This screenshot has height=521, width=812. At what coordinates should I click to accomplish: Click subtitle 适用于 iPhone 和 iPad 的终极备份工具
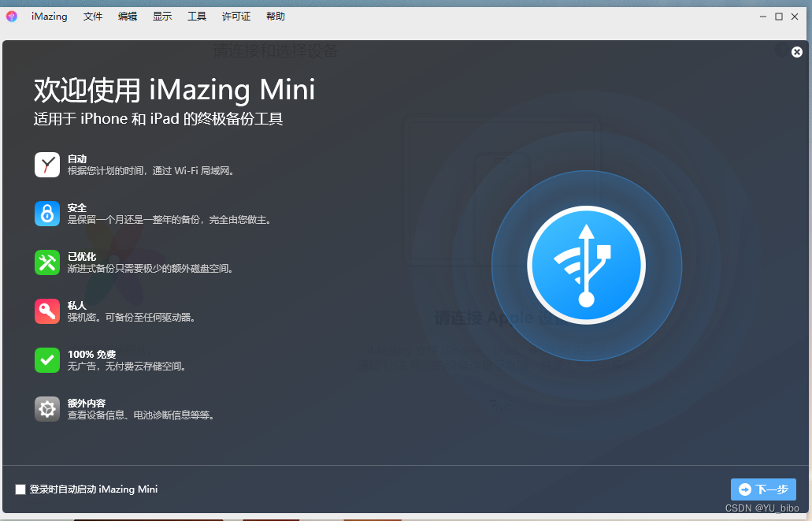158,119
